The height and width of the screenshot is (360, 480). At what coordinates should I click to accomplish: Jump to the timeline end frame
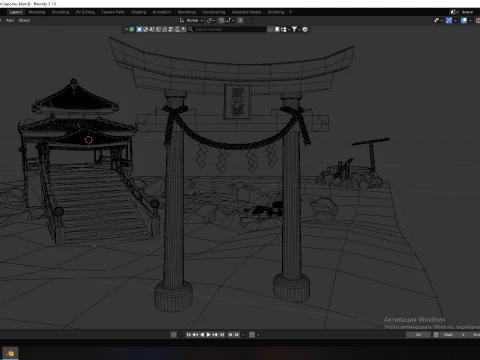coord(222,334)
